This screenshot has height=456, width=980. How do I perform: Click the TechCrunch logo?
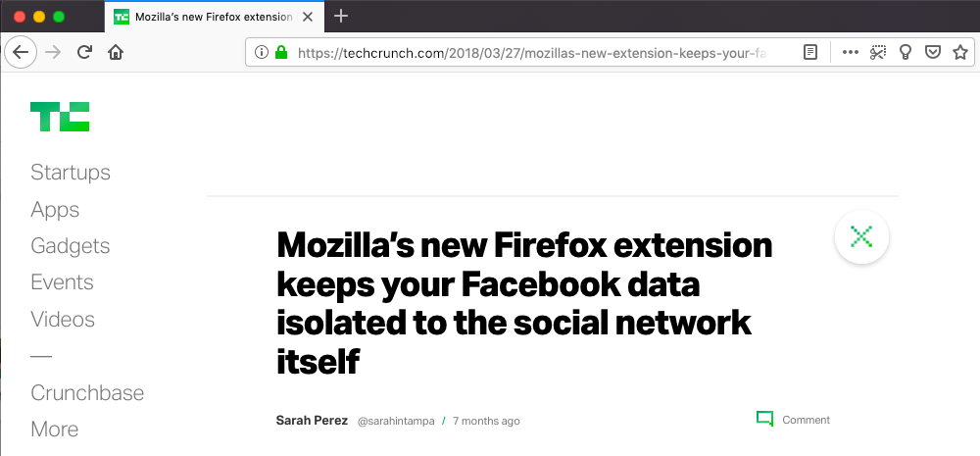(x=60, y=117)
